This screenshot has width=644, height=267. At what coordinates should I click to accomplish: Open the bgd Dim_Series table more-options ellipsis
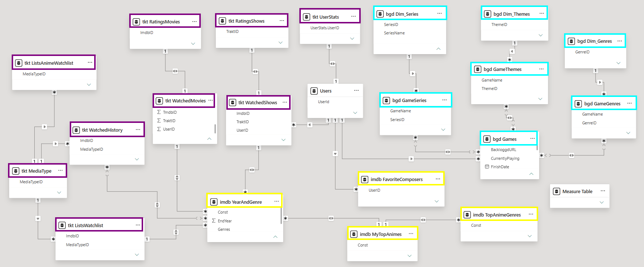[440, 14]
